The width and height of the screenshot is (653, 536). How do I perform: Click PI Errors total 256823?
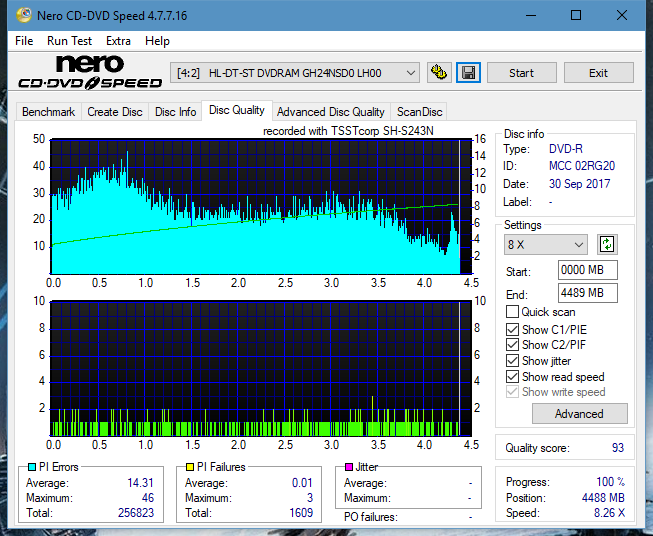click(136, 513)
